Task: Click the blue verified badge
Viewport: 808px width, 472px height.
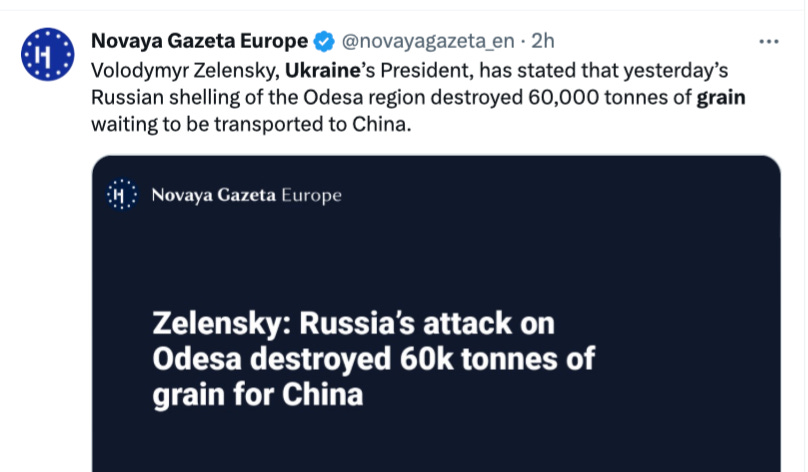Action: pyautogui.click(x=324, y=42)
